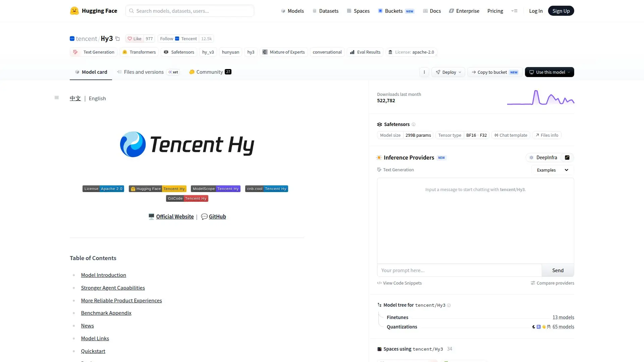View the 65 models quantizations link
The width and height of the screenshot is (644, 362).
[x=563, y=327]
